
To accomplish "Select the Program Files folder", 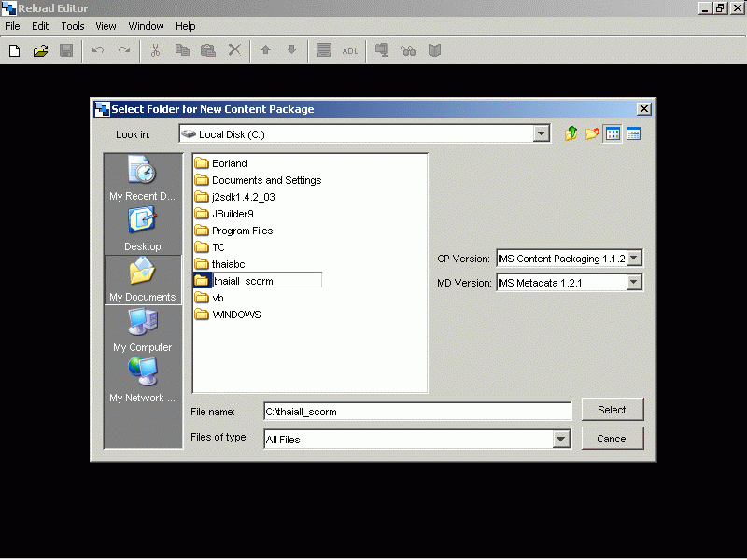I will [x=242, y=231].
